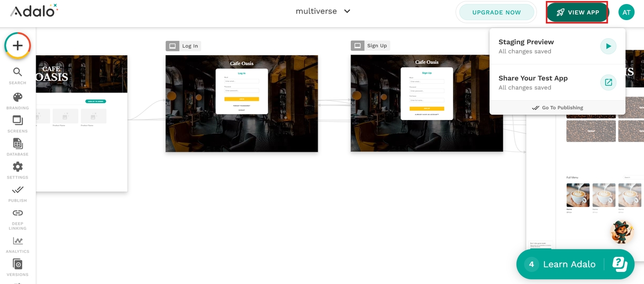Click the yellow signup button on Sign Up screen

tap(427, 109)
